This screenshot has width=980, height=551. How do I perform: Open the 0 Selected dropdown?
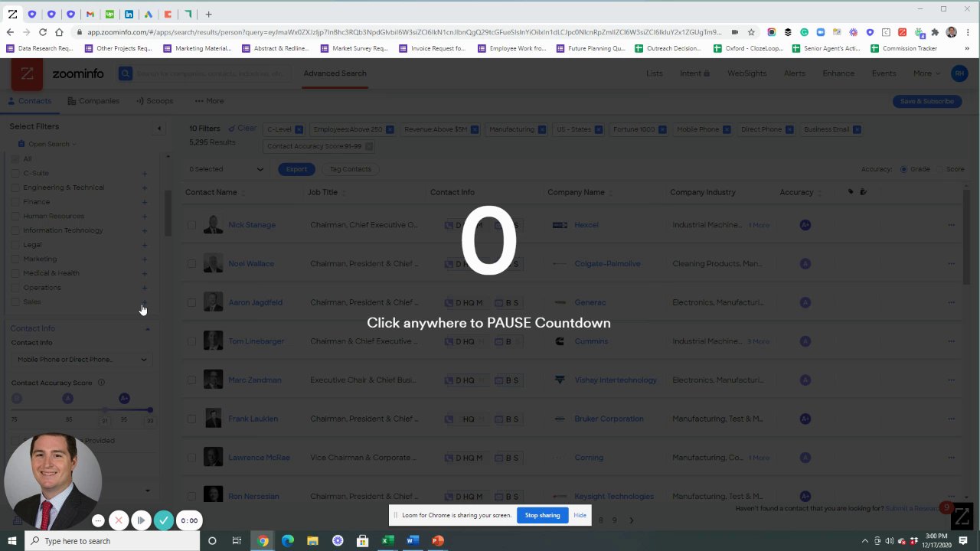(x=226, y=169)
